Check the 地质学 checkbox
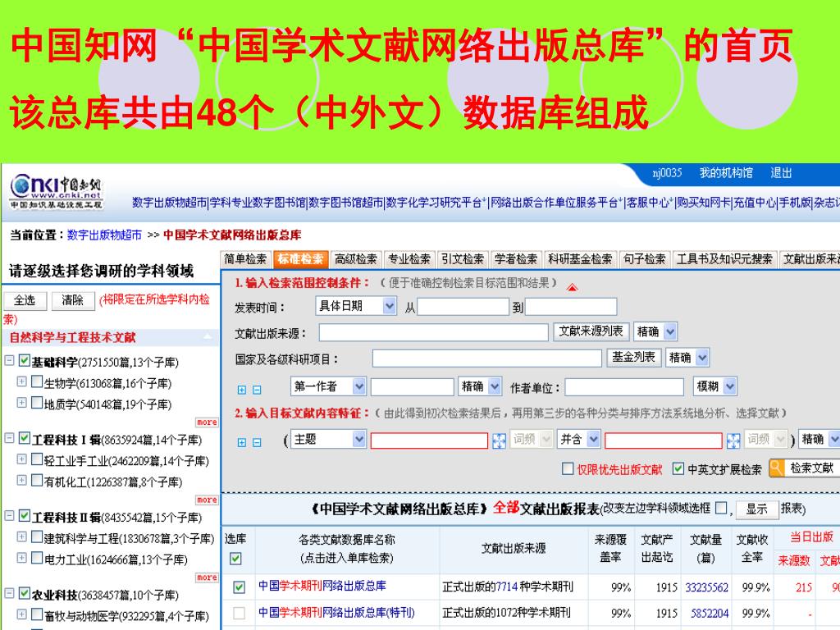The height and width of the screenshot is (630, 840). tap(37, 402)
